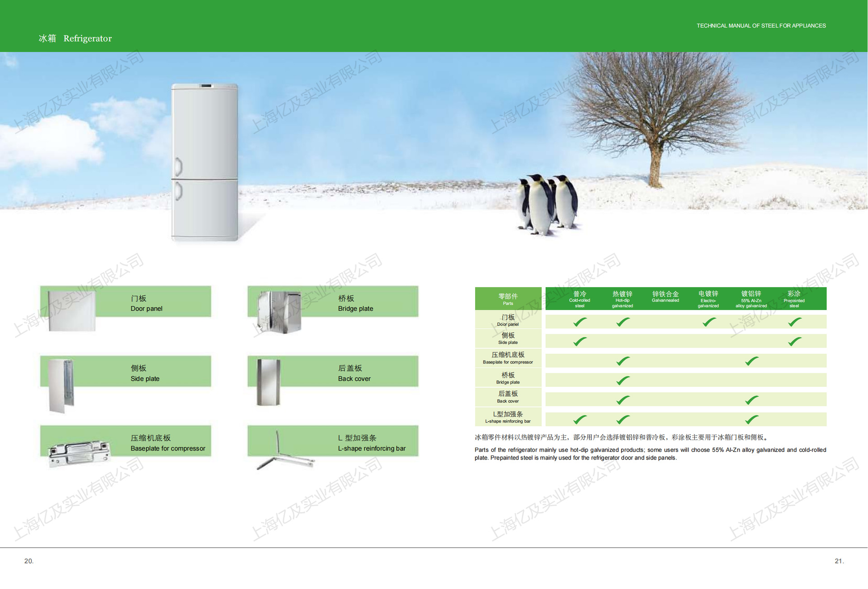Viewport: 868px width, 589px height.
Task: Click the Prepainted steel column header
Action: [x=794, y=299]
